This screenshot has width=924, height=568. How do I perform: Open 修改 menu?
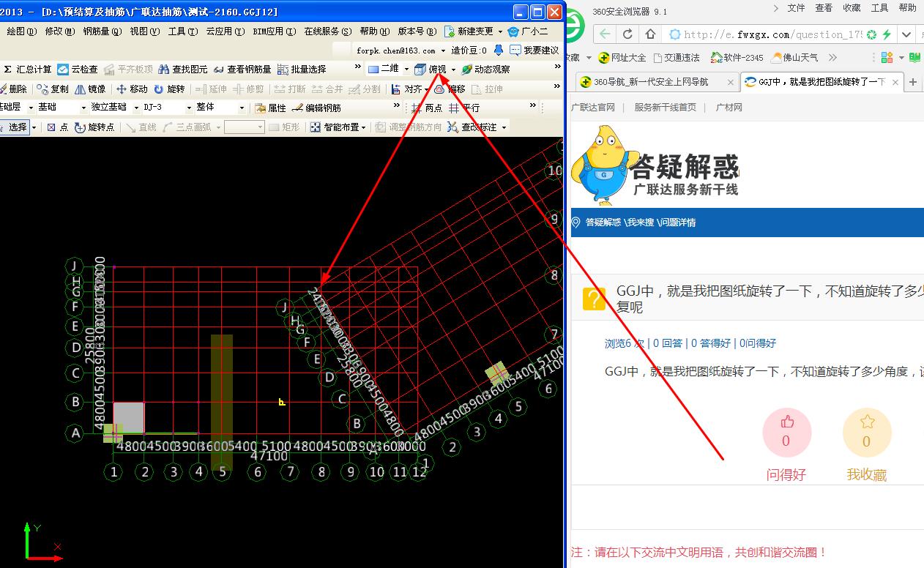pyautogui.click(x=59, y=31)
